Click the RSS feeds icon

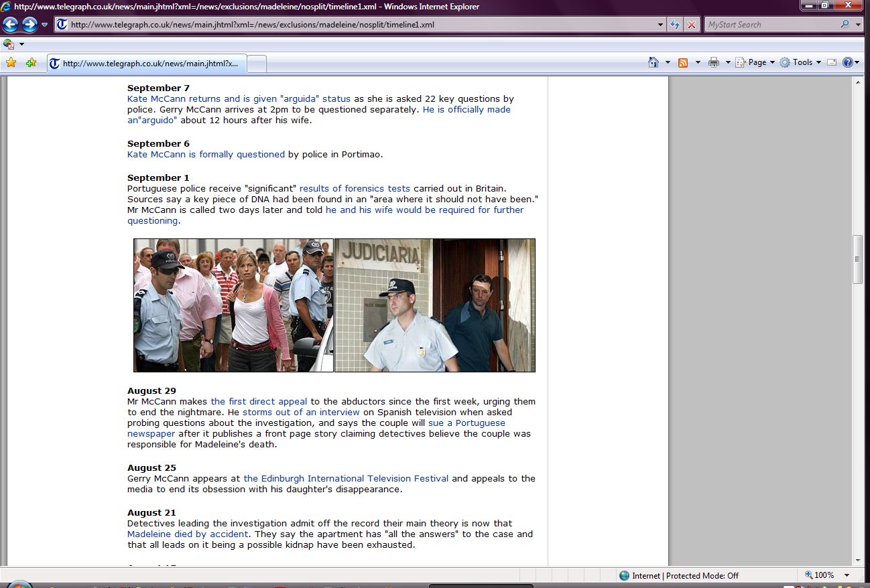683,62
